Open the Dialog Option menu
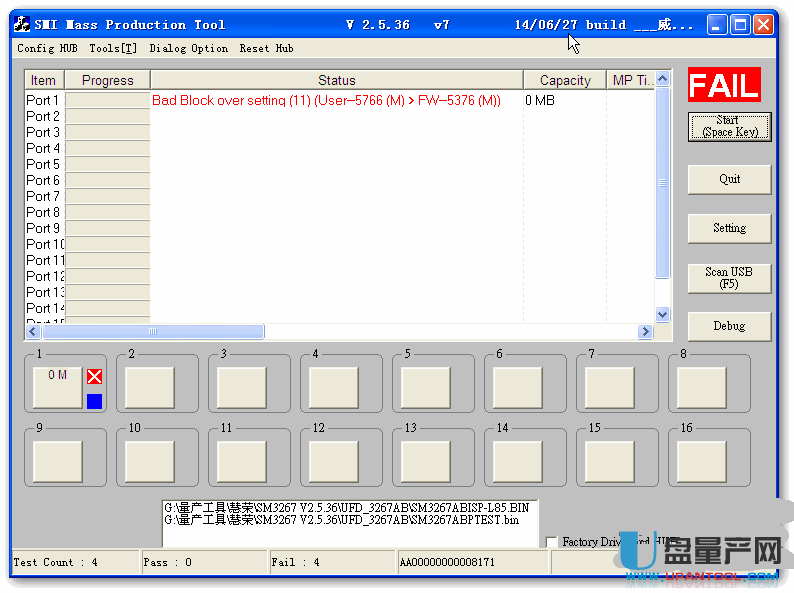 point(188,48)
